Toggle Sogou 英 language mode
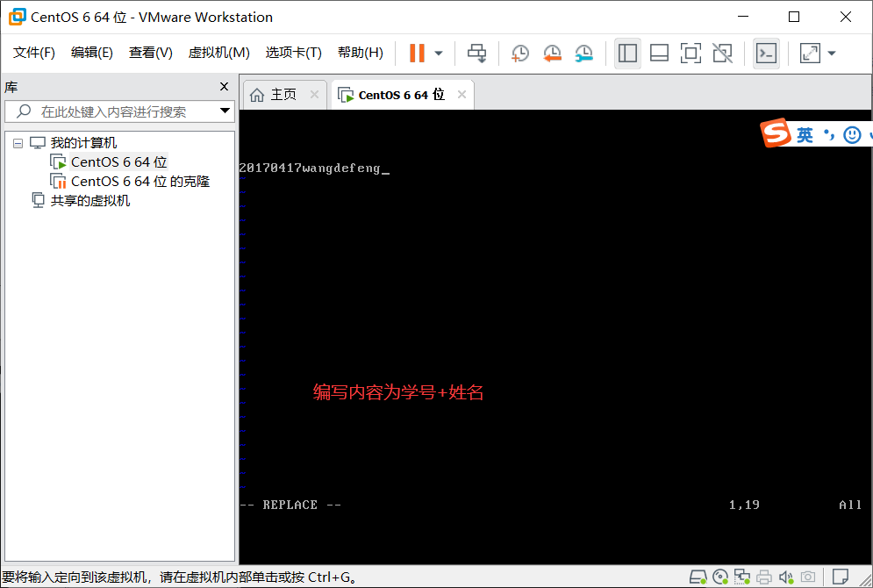 click(805, 135)
